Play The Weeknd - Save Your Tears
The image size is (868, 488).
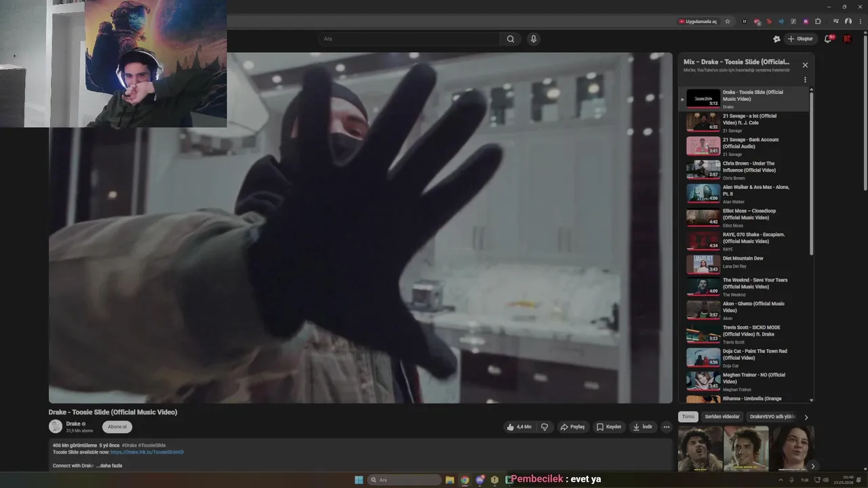744,287
